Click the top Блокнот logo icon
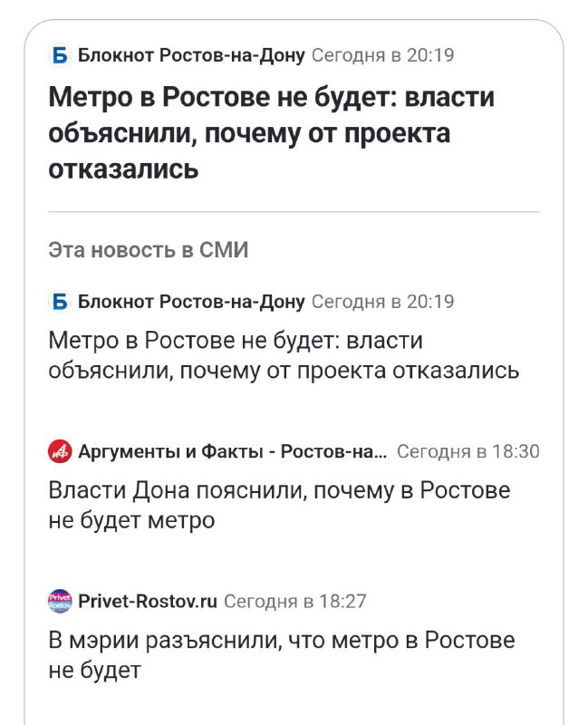The image size is (588, 725). [x=60, y=55]
